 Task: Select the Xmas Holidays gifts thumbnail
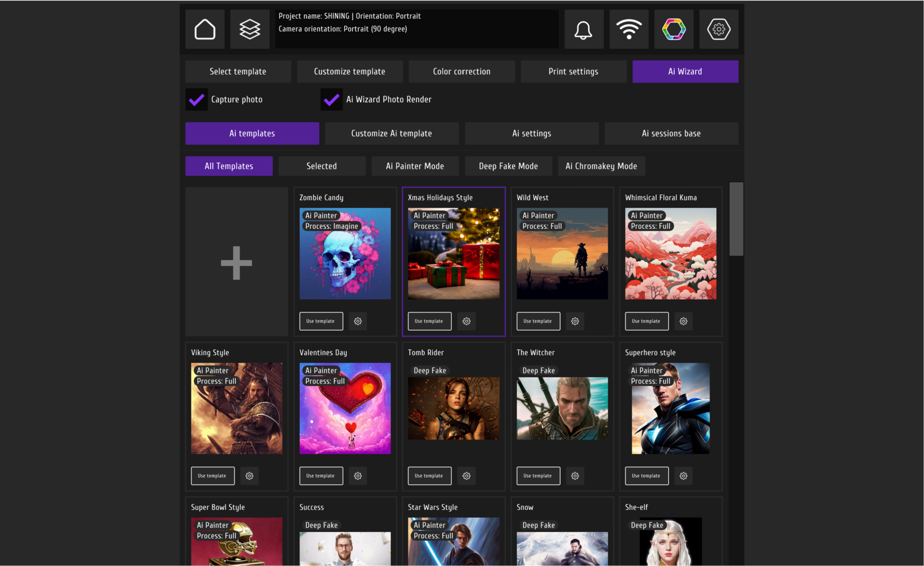click(454, 254)
